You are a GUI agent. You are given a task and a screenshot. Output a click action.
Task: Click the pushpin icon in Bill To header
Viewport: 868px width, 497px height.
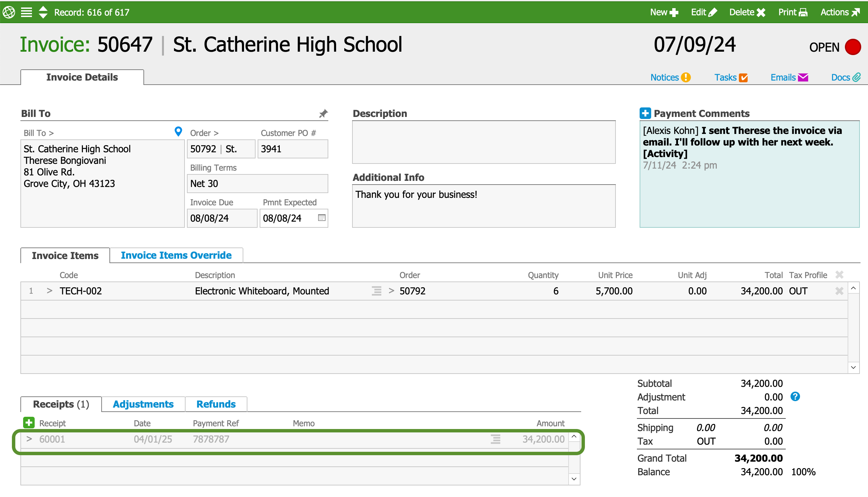(x=323, y=114)
